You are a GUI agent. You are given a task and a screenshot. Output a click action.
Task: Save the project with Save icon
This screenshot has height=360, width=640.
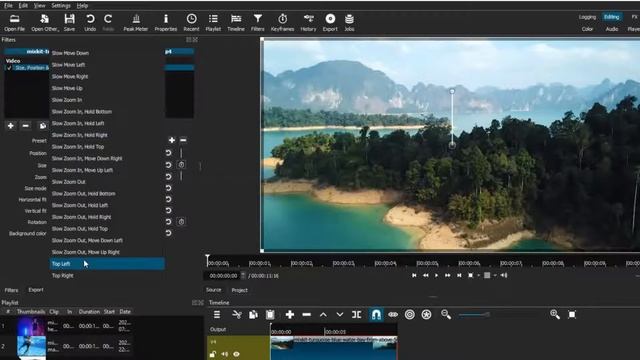69,22
